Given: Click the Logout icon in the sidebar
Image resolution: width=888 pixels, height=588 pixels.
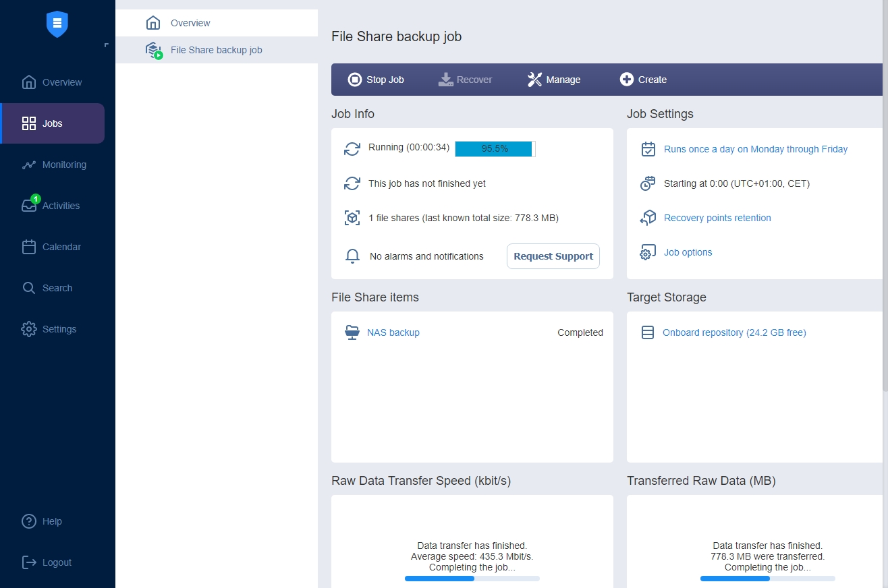Looking at the screenshot, I should [28, 562].
